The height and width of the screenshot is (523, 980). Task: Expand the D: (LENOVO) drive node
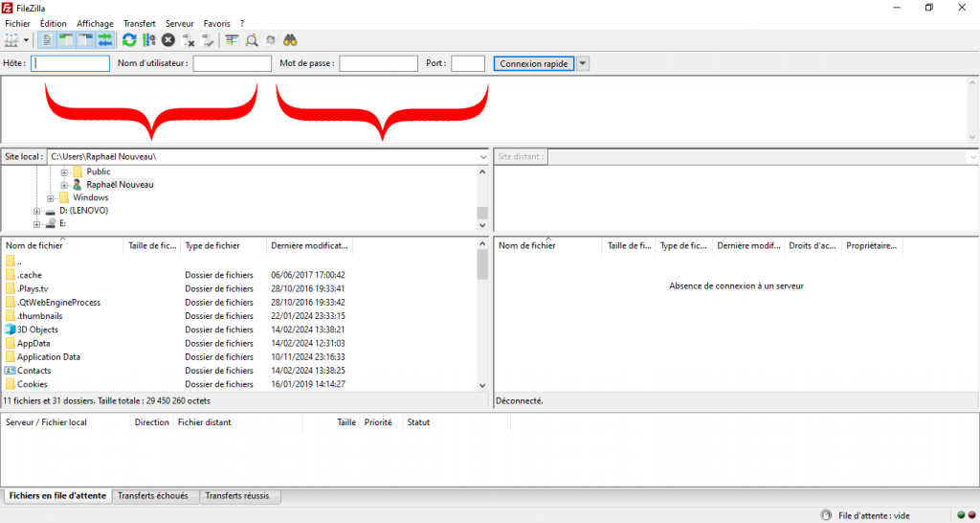[x=37, y=211]
